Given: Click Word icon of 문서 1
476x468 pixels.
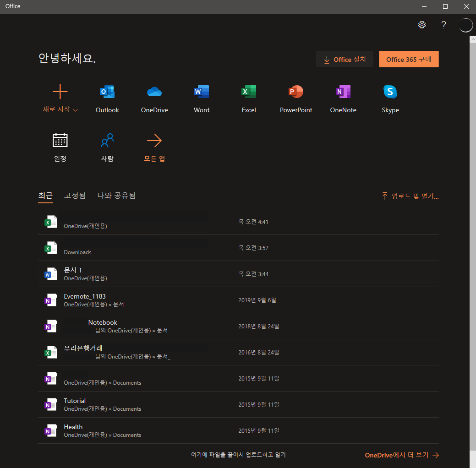Looking at the screenshot, I should pyautogui.click(x=51, y=274).
